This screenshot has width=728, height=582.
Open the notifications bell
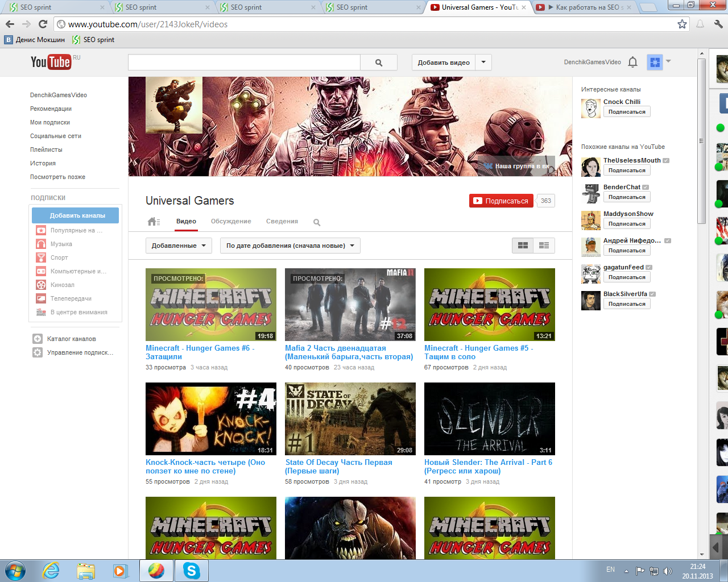click(632, 62)
